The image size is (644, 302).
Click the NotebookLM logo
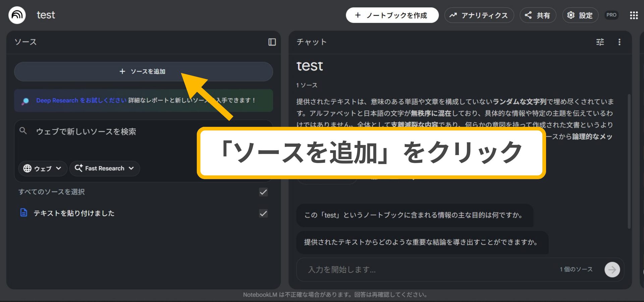pyautogui.click(x=17, y=15)
